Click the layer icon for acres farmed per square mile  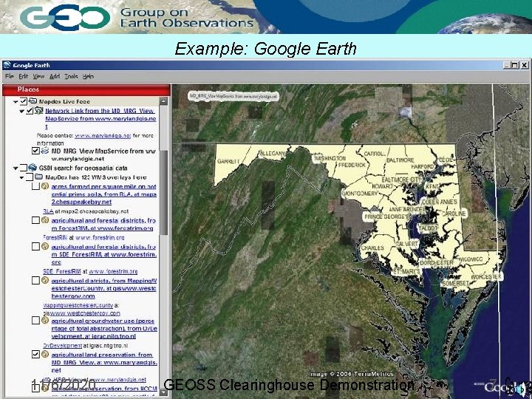45,186
